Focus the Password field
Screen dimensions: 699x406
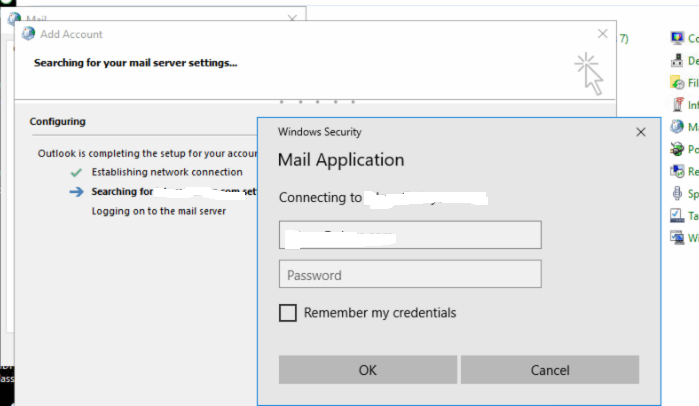click(x=410, y=274)
